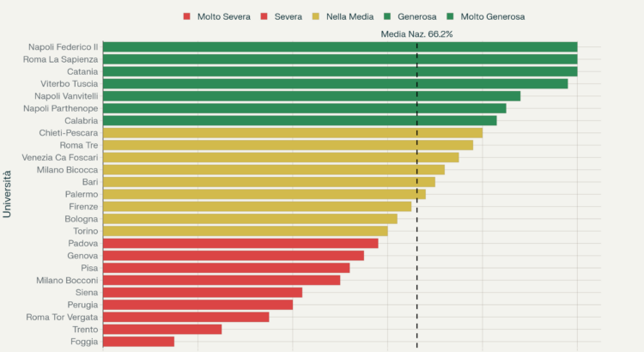644x352 pixels.
Task: Select the Napoli Federico II green bar
Action: (339, 47)
